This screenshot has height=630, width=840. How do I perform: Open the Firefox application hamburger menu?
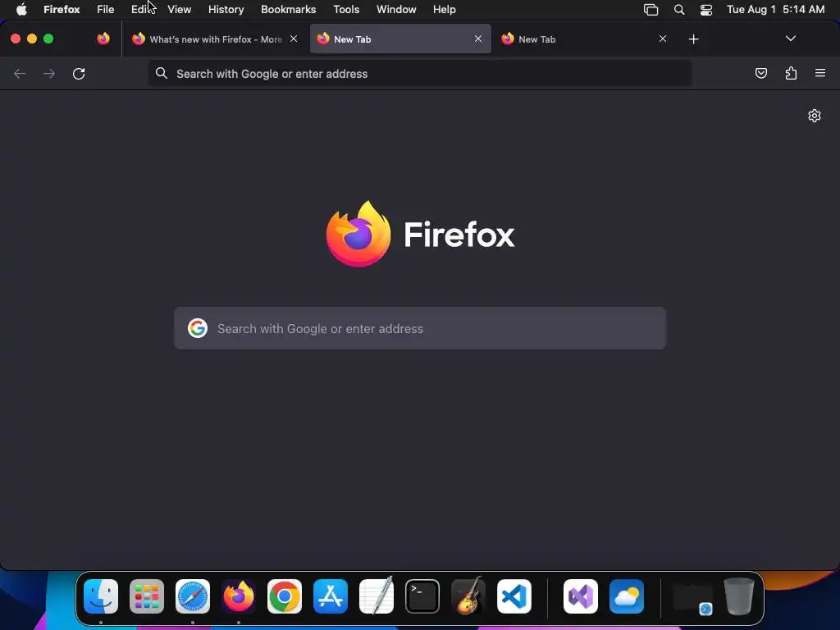(x=820, y=73)
